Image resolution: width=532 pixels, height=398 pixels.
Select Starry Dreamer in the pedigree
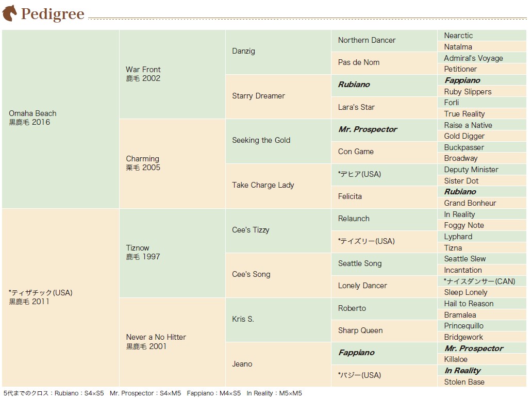[278, 97]
